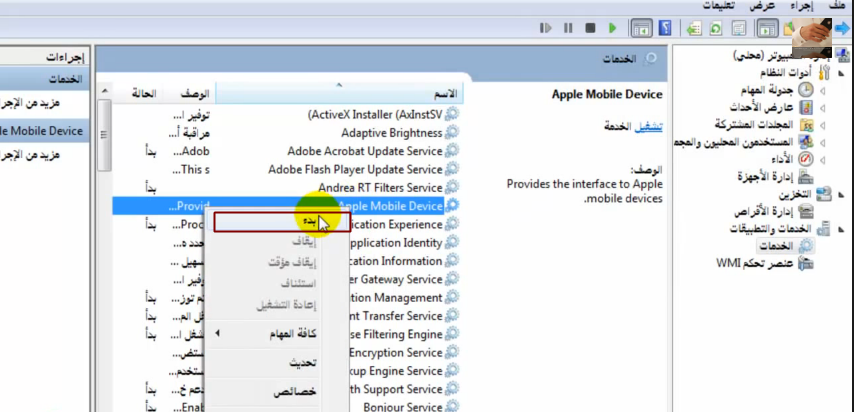Collapse the System Tools (أدوات النظام) node
Image resolution: width=854 pixels, height=412 pixels.
(840, 72)
